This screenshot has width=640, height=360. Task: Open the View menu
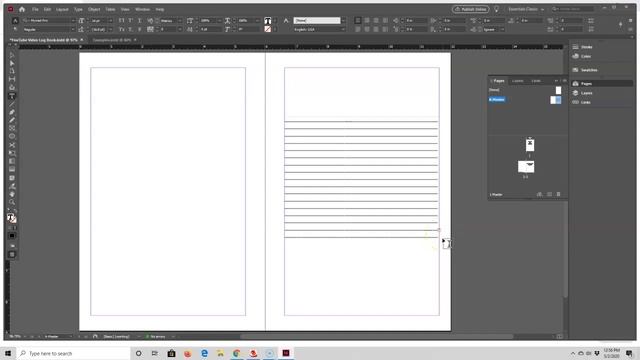[125, 9]
